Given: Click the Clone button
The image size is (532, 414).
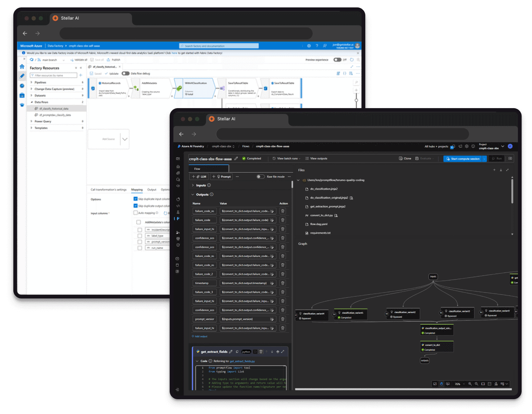Looking at the screenshot, I should [x=405, y=158].
